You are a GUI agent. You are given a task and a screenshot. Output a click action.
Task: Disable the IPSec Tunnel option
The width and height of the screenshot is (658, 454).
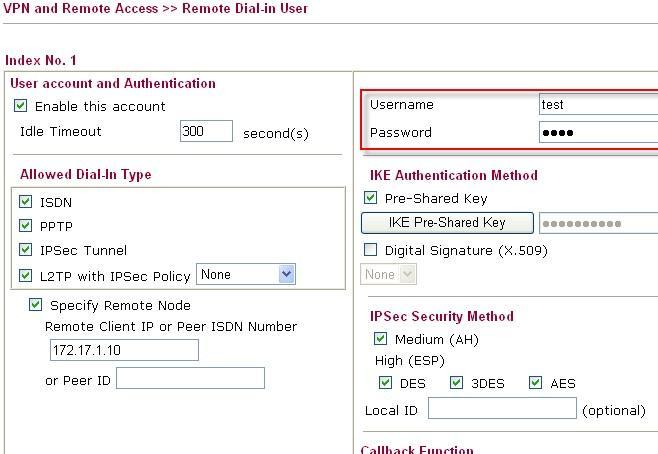coord(26,250)
